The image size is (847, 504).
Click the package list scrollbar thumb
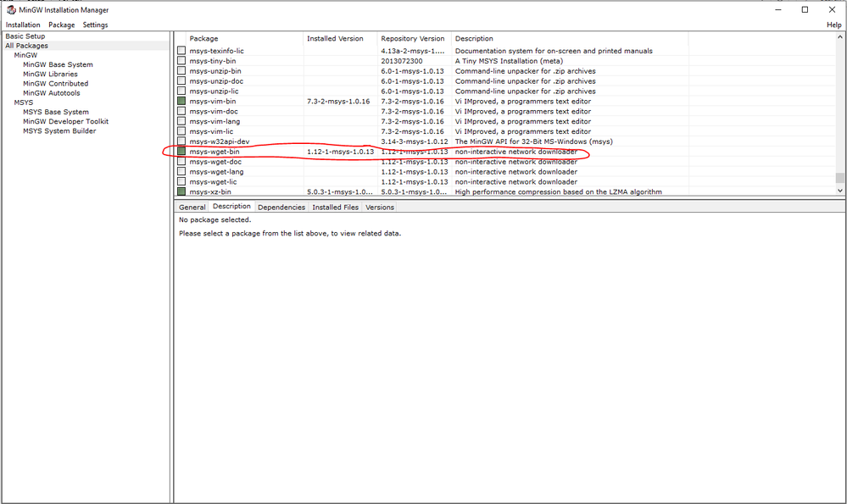[x=839, y=178]
